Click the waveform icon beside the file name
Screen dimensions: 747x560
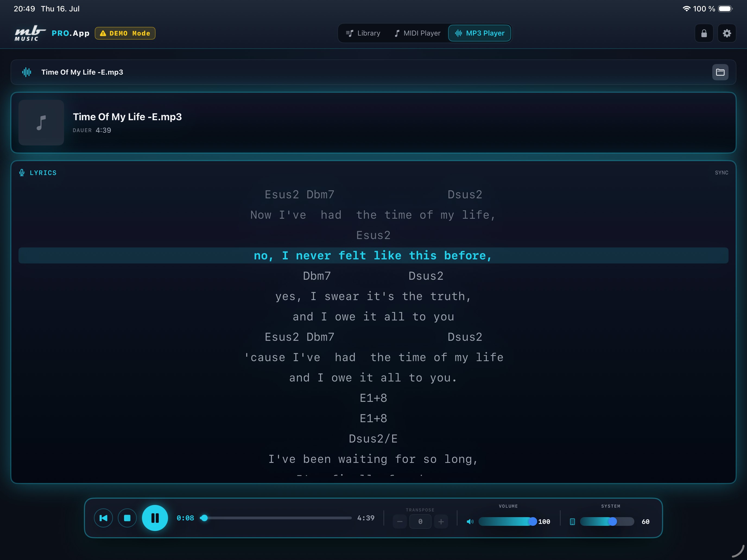coord(27,72)
